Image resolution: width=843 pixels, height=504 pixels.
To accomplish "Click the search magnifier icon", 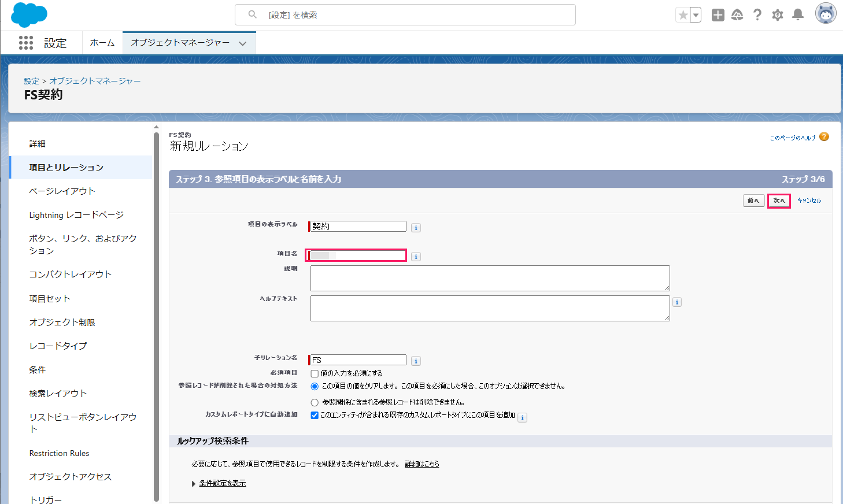I will [253, 14].
